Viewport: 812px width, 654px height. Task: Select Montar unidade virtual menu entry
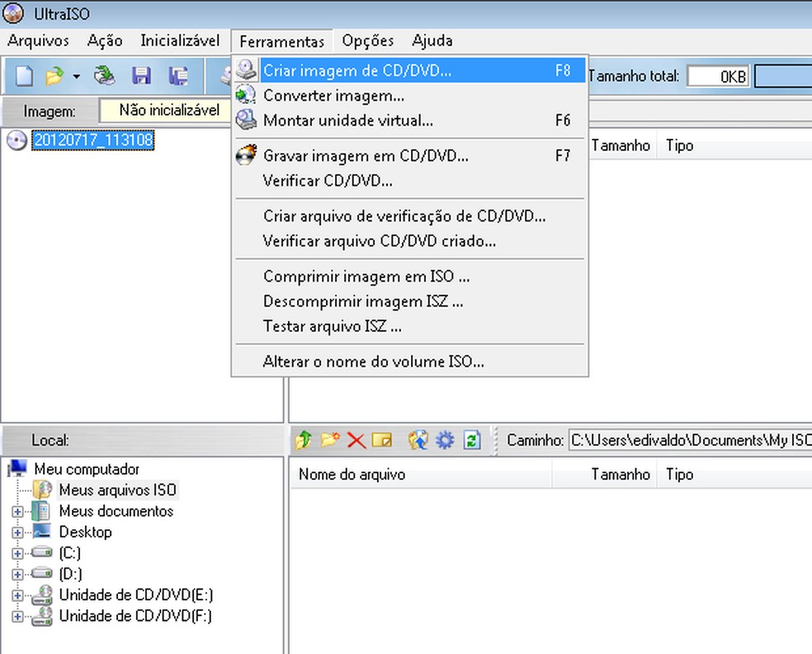click(x=347, y=121)
